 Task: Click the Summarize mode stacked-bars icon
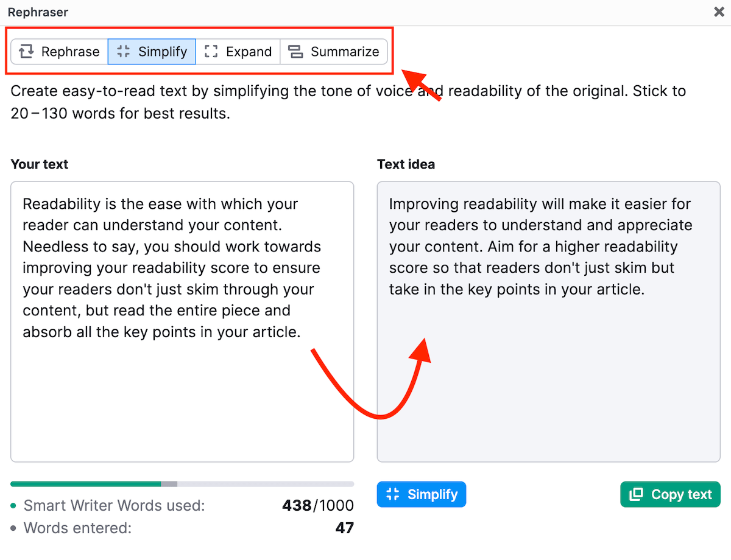tap(296, 52)
